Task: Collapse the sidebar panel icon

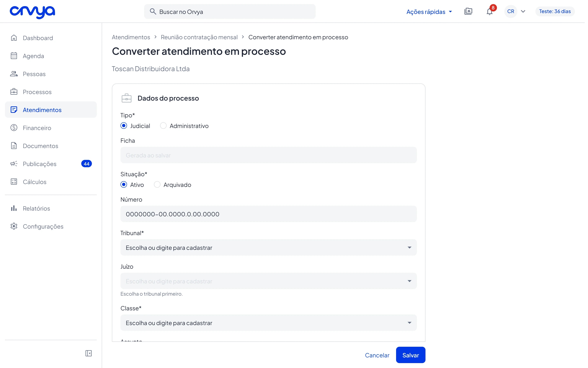Action: (x=89, y=353)
